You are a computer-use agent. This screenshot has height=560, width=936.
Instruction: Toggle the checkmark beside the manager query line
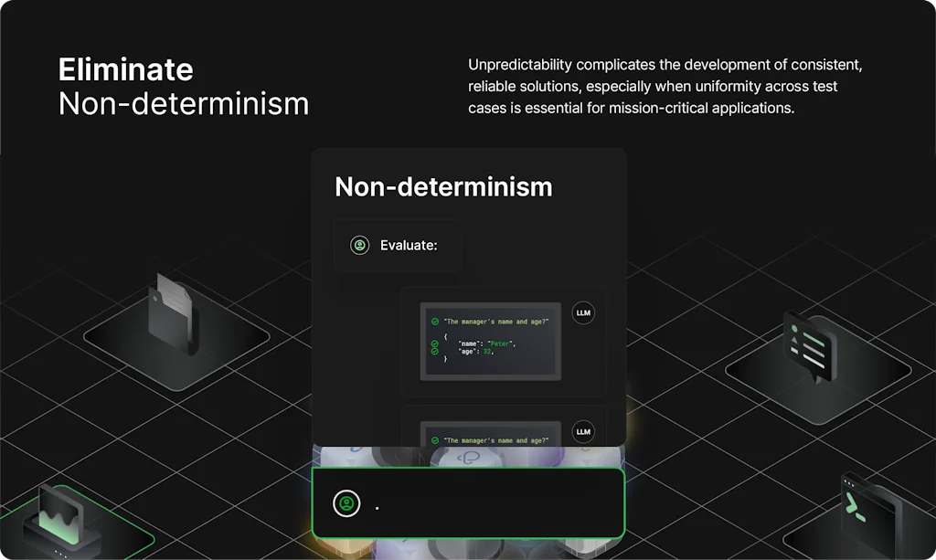click(435, 322)
